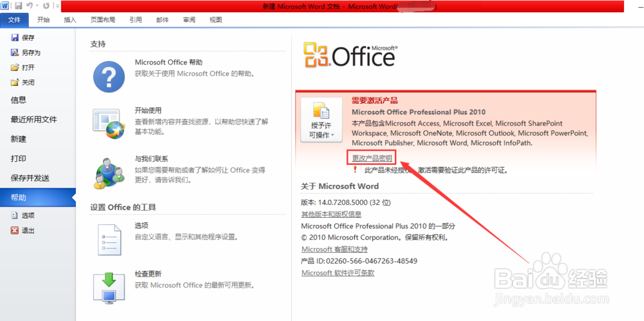Switch to the 邮件 ribbon tab

(x=162, y=20)
